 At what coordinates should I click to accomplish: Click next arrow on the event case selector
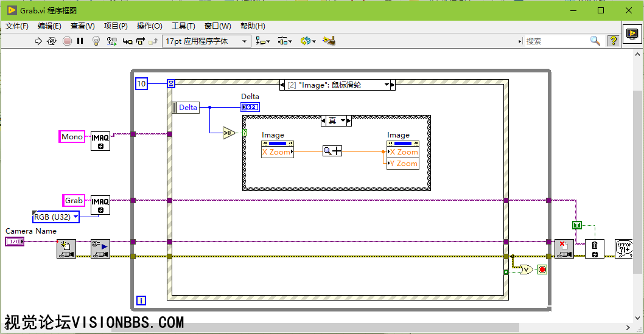(x=392, y=85)
